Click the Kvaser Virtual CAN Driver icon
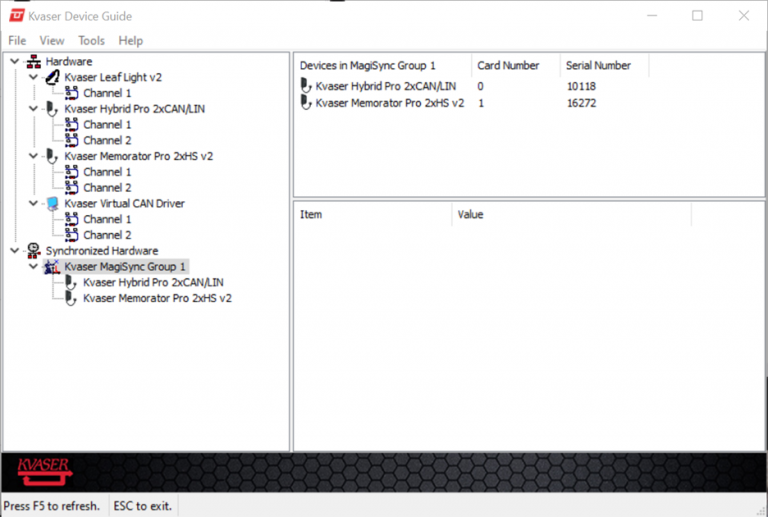The height and width of the screenshot is (517, 768). coord(52,203)
